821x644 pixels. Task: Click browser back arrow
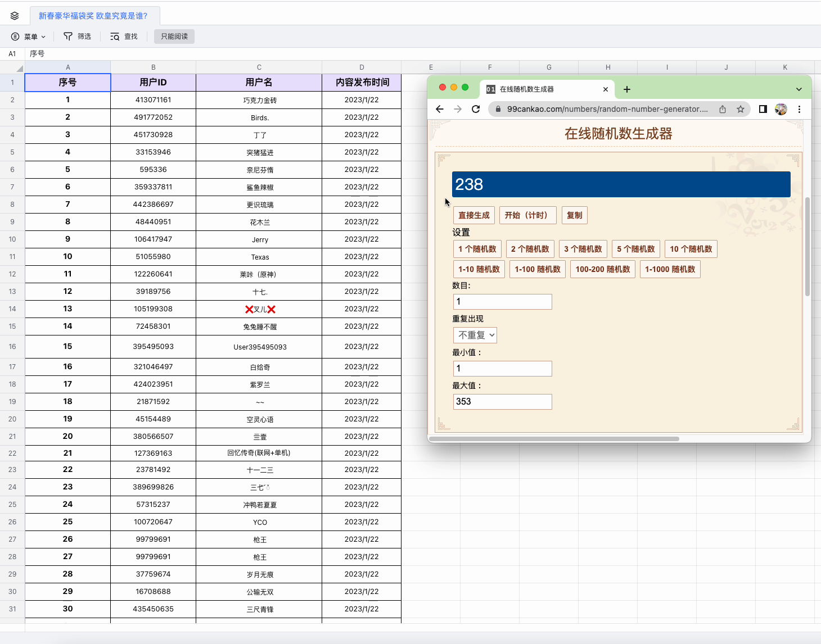440,109
